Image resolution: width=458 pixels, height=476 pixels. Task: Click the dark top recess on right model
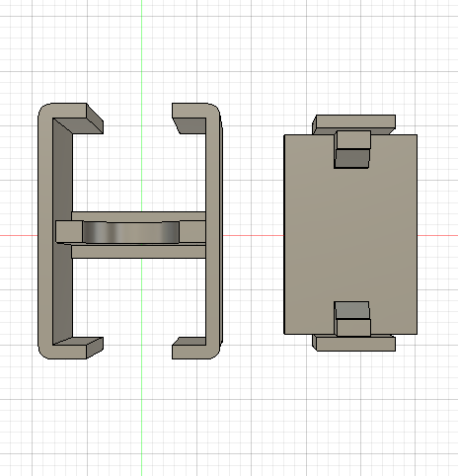(351, 159)
